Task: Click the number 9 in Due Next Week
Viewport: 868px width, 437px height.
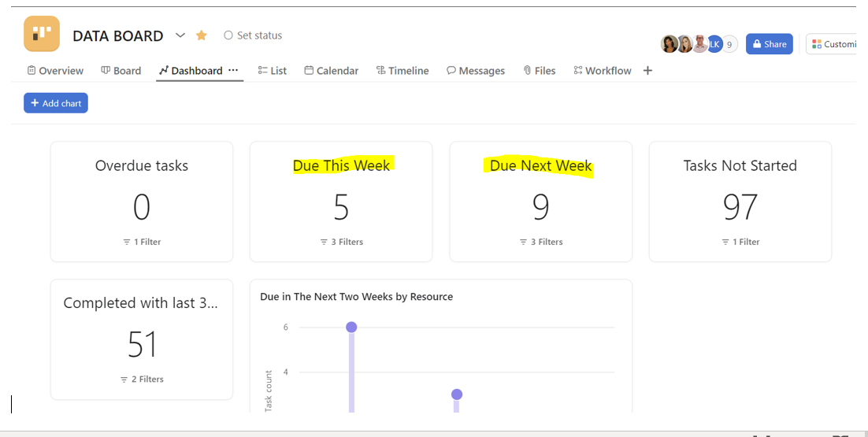Action: 541,207
